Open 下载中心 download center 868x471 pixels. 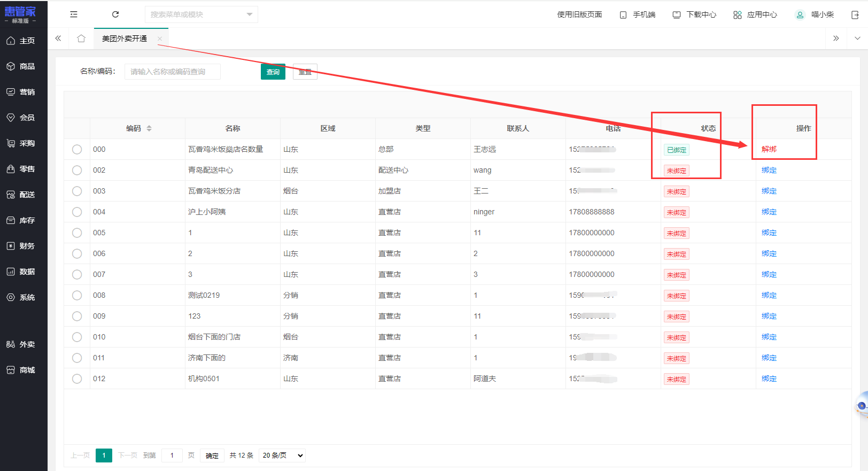(x=694, y=14)
